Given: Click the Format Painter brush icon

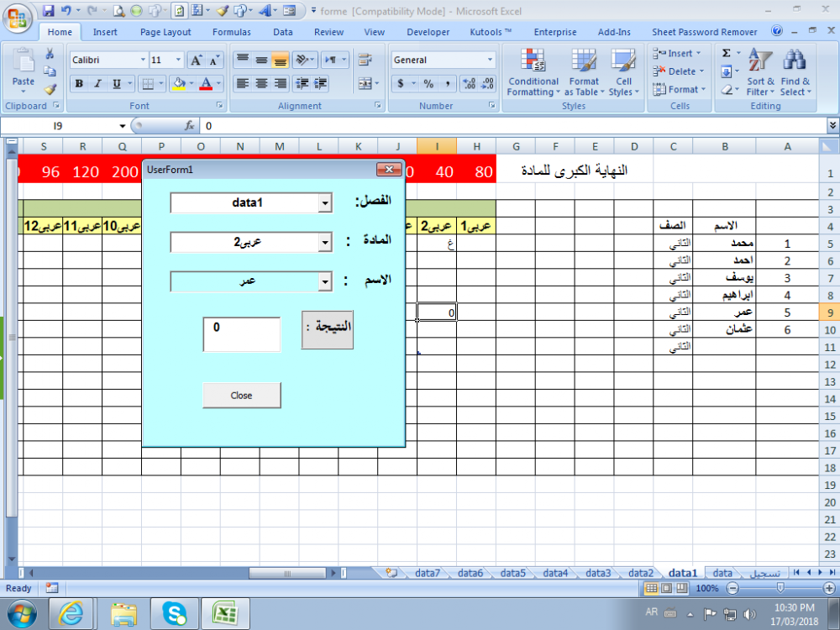Looking at the screenshot, I should 50,89.
